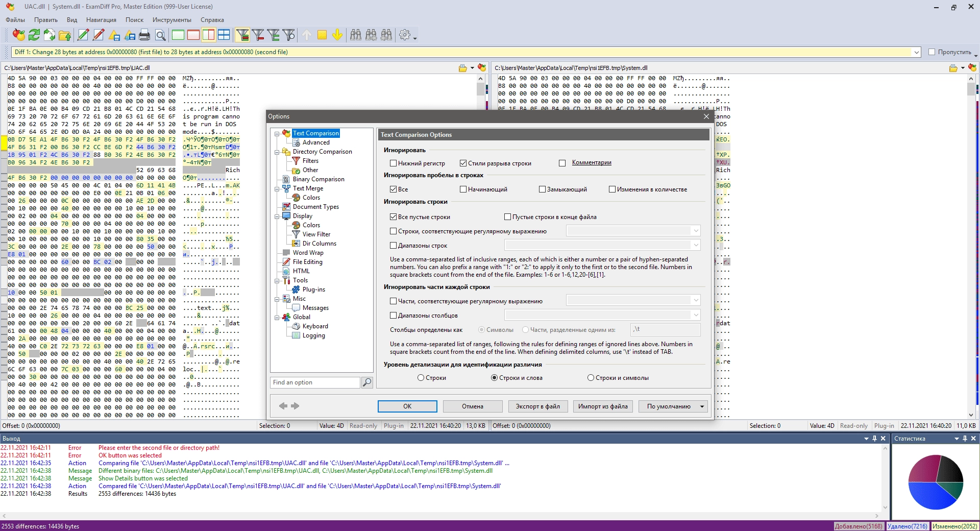Open the Diff 1 differences dropdown list
Viewport: 980px width, 531px height.
[x=917, y=52]
